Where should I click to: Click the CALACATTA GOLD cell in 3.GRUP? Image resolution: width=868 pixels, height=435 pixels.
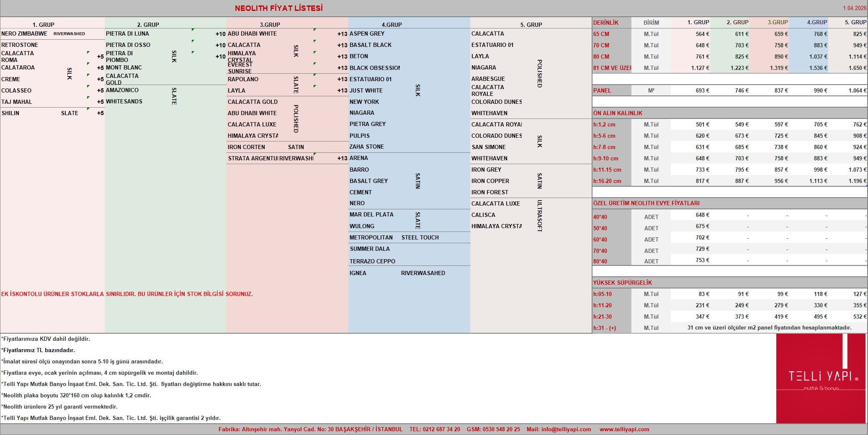253,102
